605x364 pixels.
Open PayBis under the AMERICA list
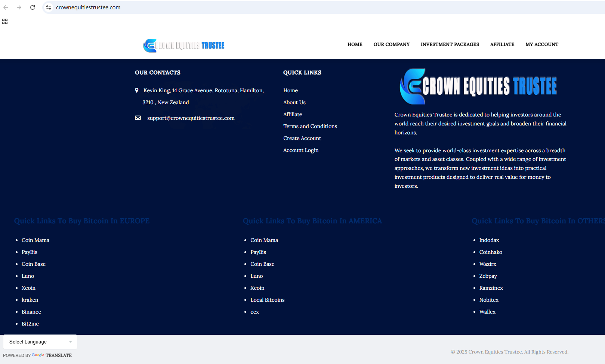[x=258, y=252]
